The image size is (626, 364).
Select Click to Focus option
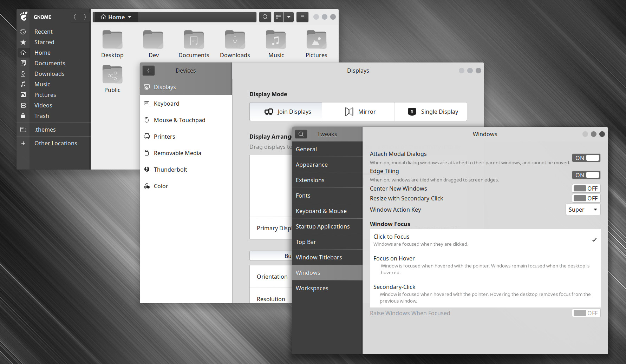tap(485, 240)
